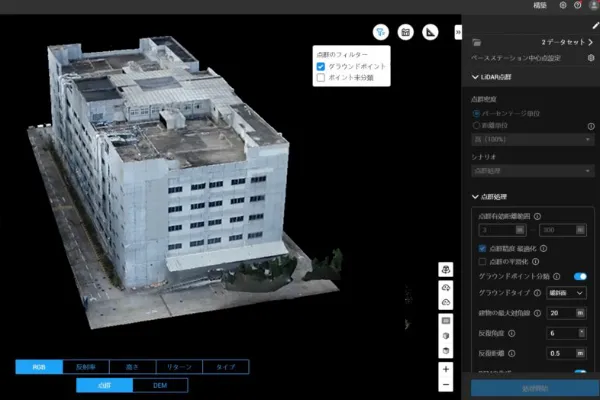
Task: Open the help question mark icon
Action: pyautogui.click(x=577, y=5)
